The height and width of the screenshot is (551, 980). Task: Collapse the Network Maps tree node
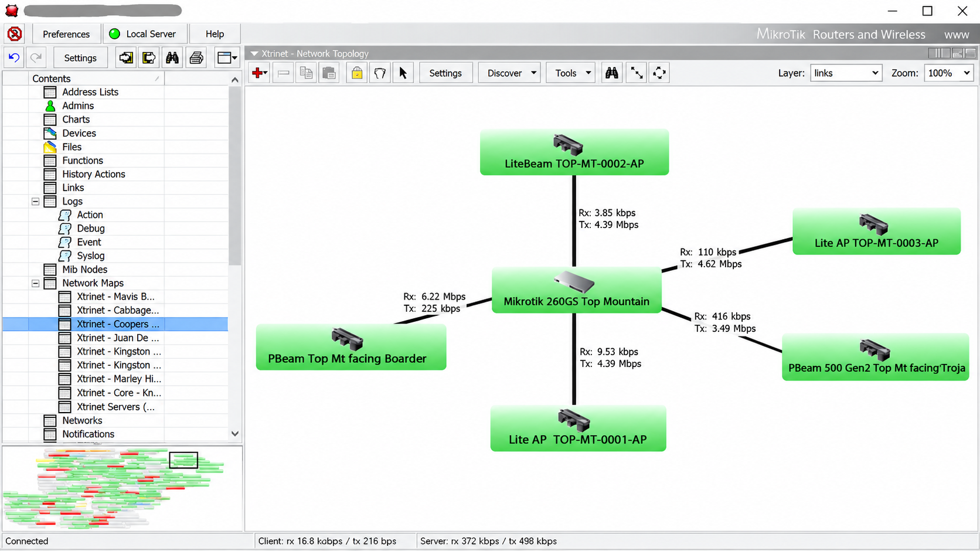click(x=35, y=283)
